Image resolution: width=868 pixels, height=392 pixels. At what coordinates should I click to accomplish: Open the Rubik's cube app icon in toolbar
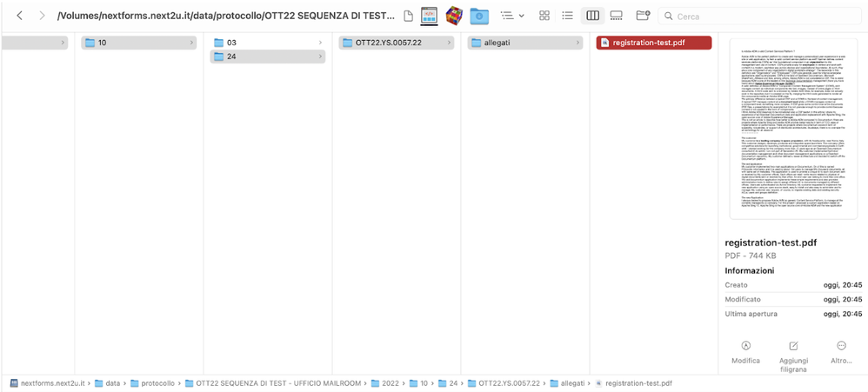(x=453, y=16)
